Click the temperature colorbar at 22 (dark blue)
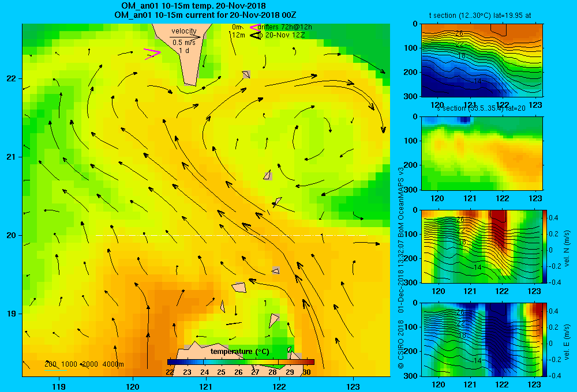 (171, 362)
